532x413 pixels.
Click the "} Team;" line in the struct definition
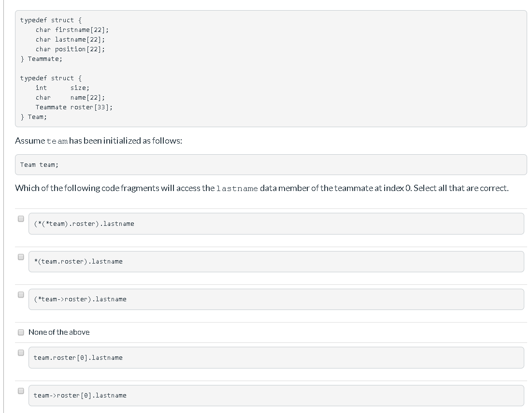click(33, 117)
